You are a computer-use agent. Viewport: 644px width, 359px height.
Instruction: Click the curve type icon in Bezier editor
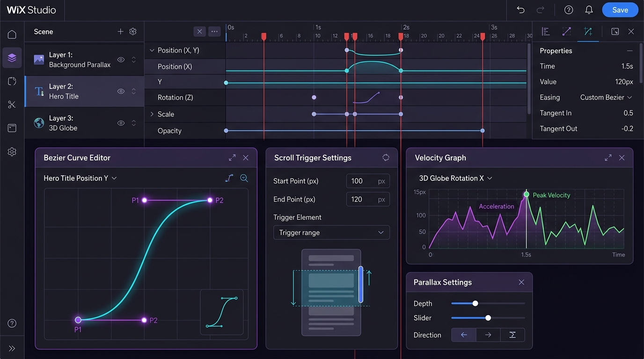point(229,178)
